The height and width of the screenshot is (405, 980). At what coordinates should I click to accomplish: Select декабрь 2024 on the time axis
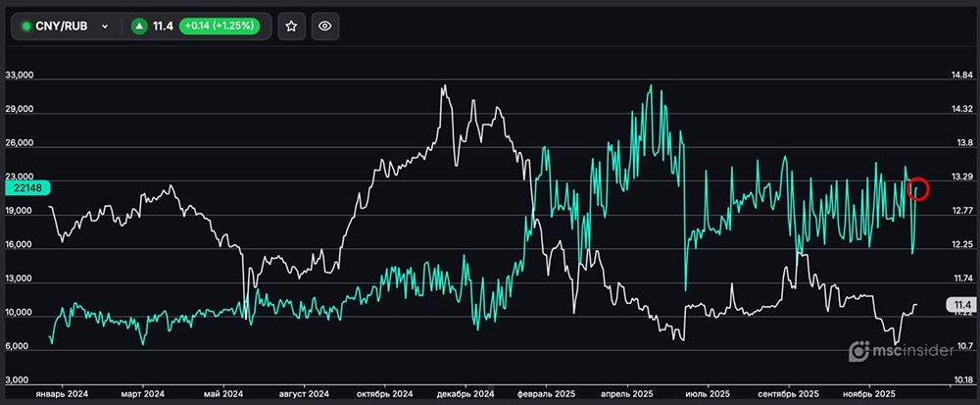coord(465,394)
